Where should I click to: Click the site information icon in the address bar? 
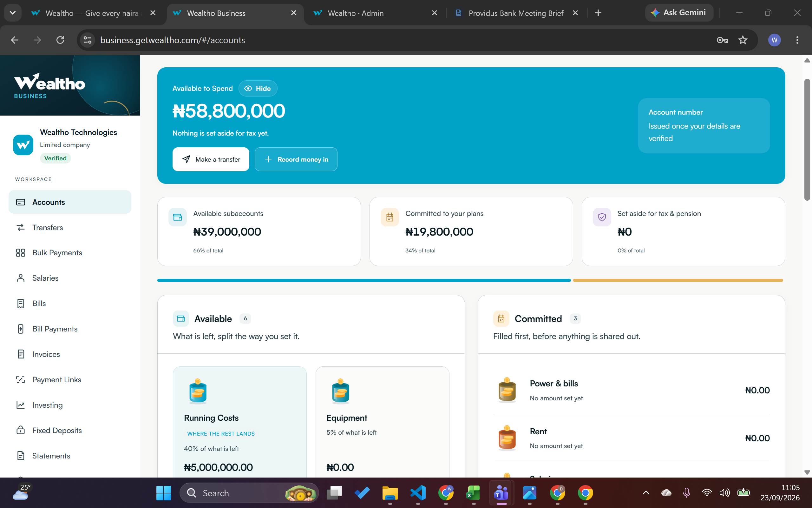click(x=88, y=40)
